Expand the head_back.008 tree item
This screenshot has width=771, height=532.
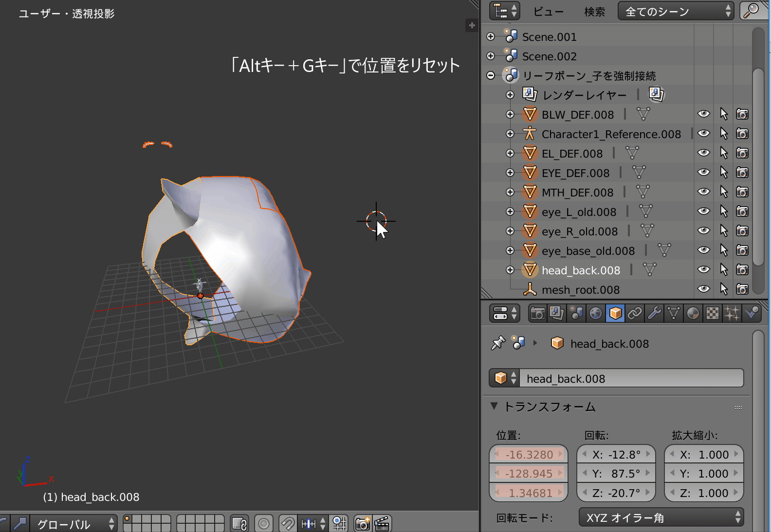510,270
